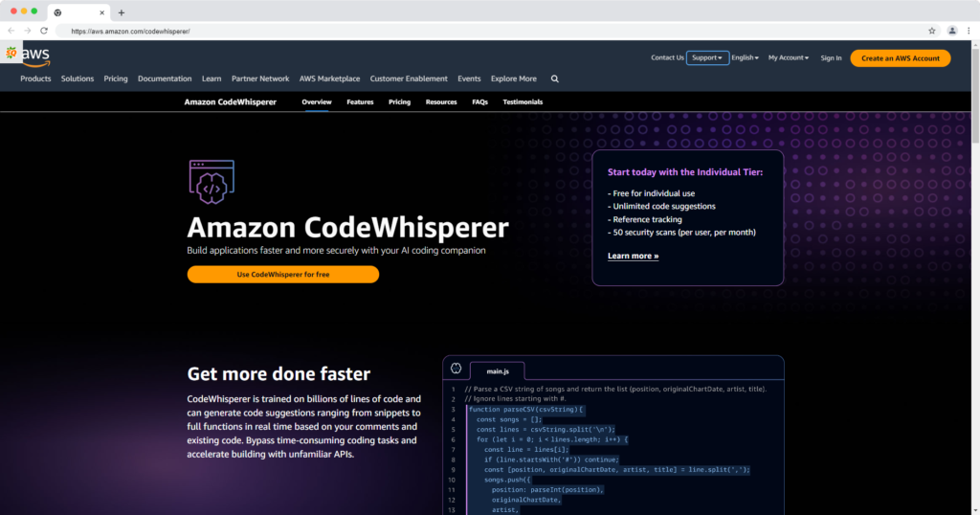980x515 pixels.
Task: Open the Events menu
Action: pyautogui.click(x=469, y=78)
